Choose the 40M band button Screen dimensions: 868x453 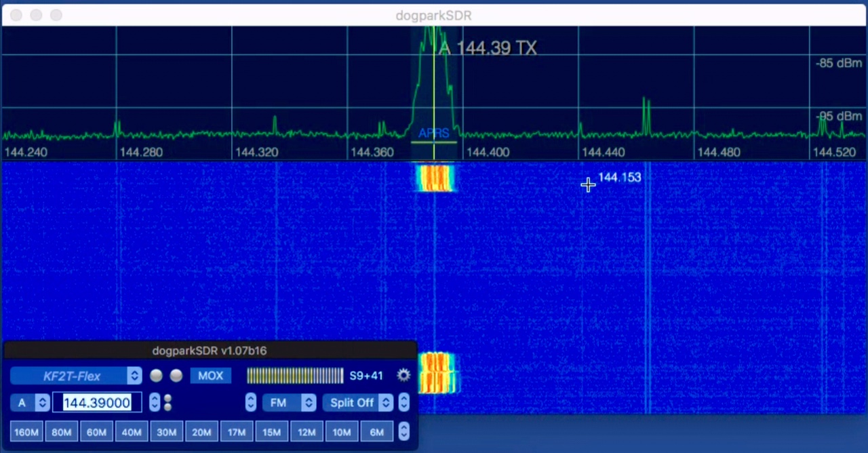tap(132, 432)
